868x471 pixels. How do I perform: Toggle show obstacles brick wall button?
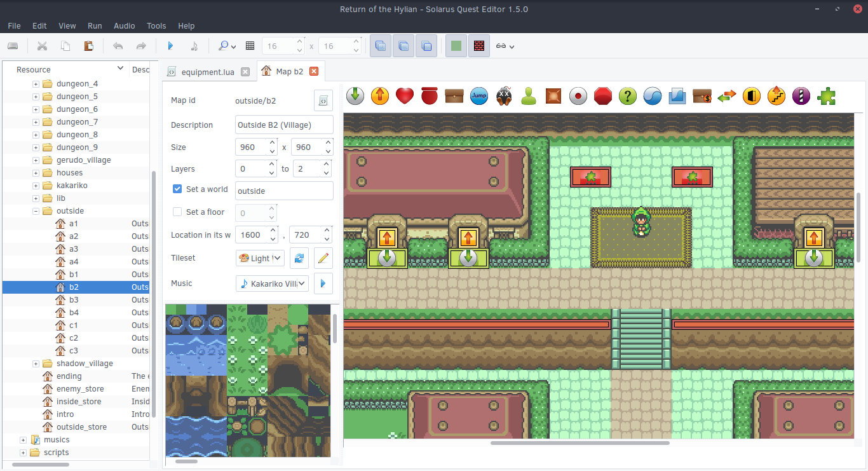point(479,46)
